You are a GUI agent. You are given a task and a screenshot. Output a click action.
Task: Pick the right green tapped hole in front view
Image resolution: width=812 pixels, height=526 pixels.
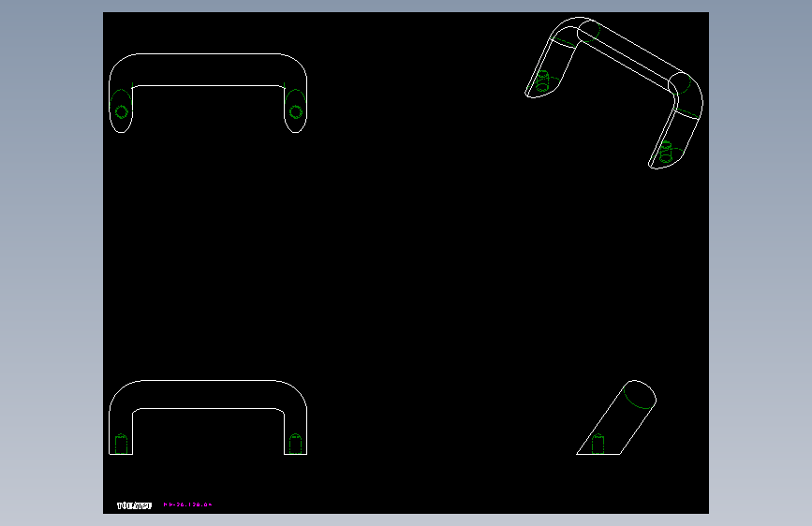coord(295,444)
